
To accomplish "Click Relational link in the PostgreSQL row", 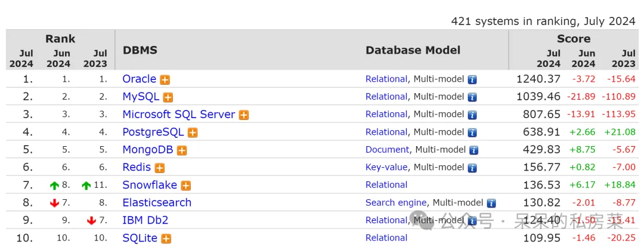I will (386, 132).
